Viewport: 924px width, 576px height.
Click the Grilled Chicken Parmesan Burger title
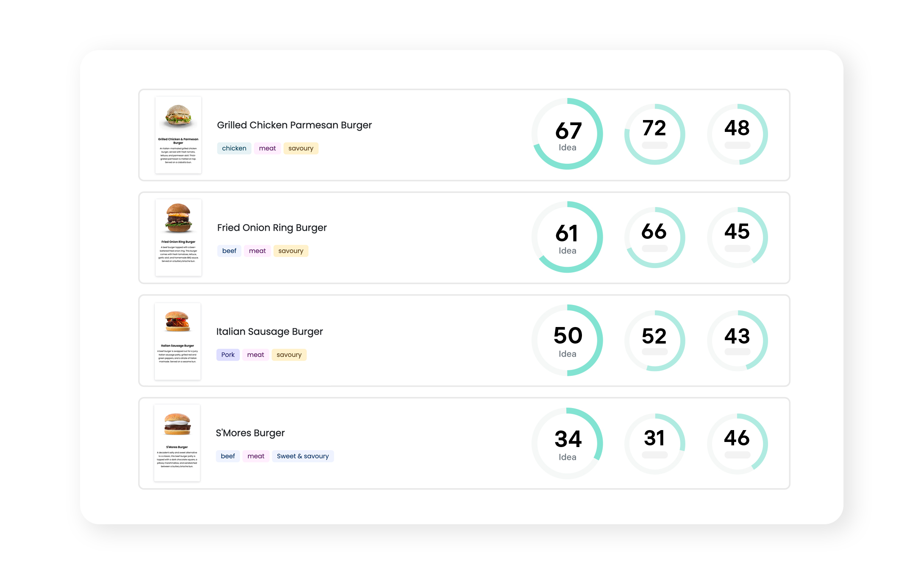(294, 125)
